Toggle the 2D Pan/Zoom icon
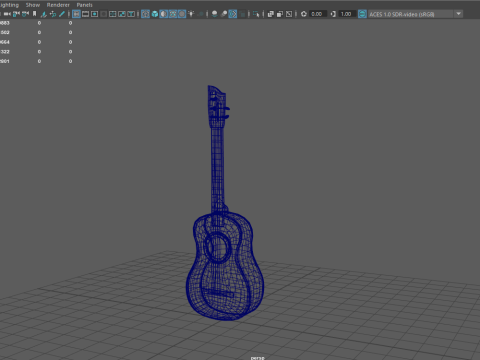Image resolution: width=480 pixels, height=360 pixels. (x=53, y=14)
